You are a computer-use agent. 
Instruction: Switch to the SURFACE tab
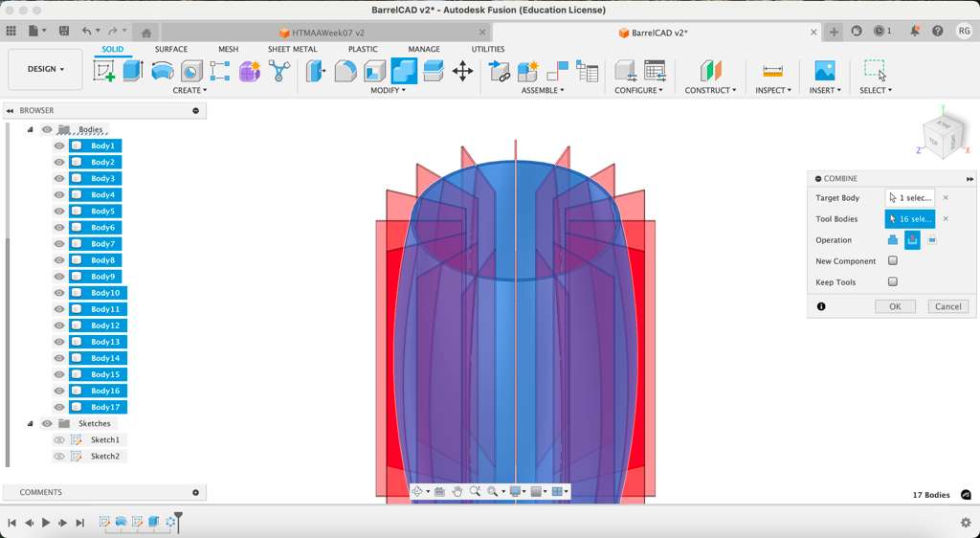(171, 49)
